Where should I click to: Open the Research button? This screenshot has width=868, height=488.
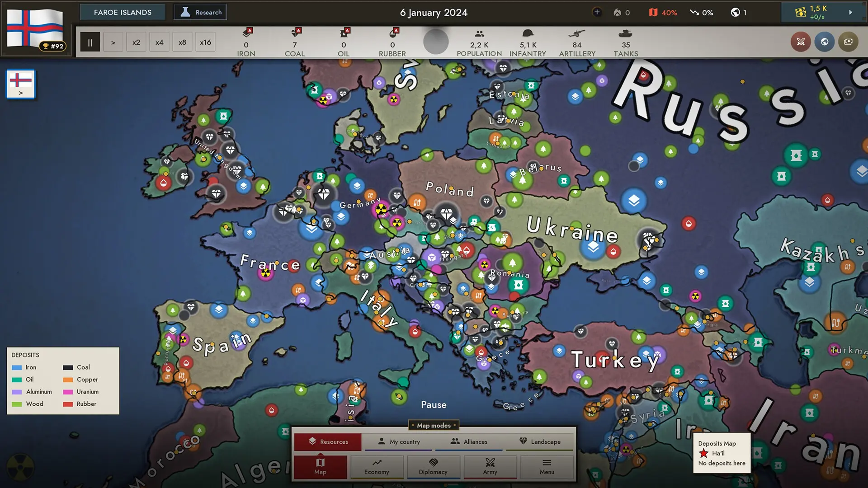tap(200, 12)
